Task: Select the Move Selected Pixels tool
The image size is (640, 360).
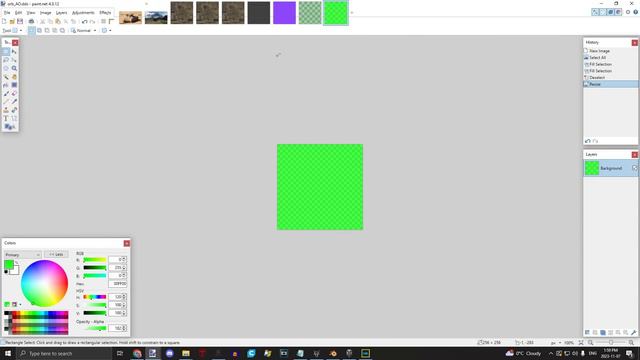Action: coord(14,52)
